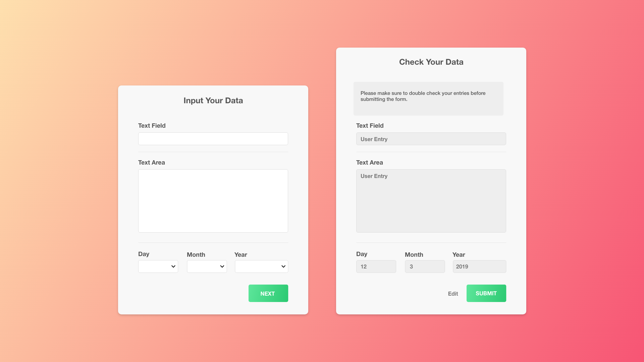This screenshot has width=644, height=362.
Task: Click the SUBMIT button to confirm
Action: (x=486, y=293)
